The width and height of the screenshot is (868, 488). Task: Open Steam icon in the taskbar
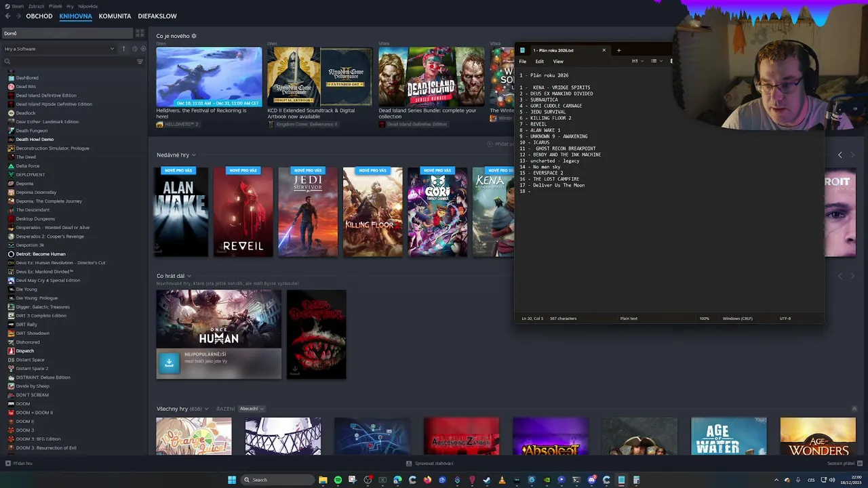pyautogui.click(x=487, y=480)
